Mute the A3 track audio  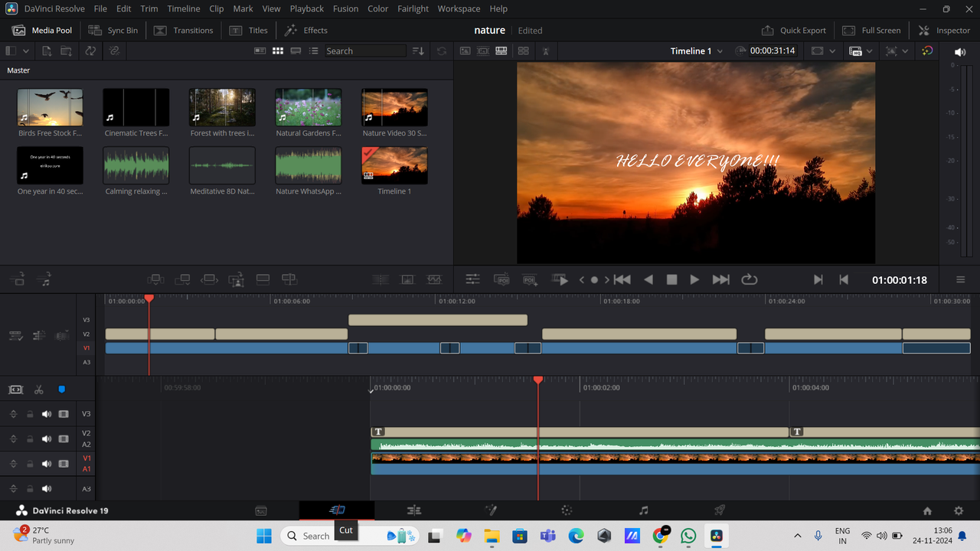[47, 489]
